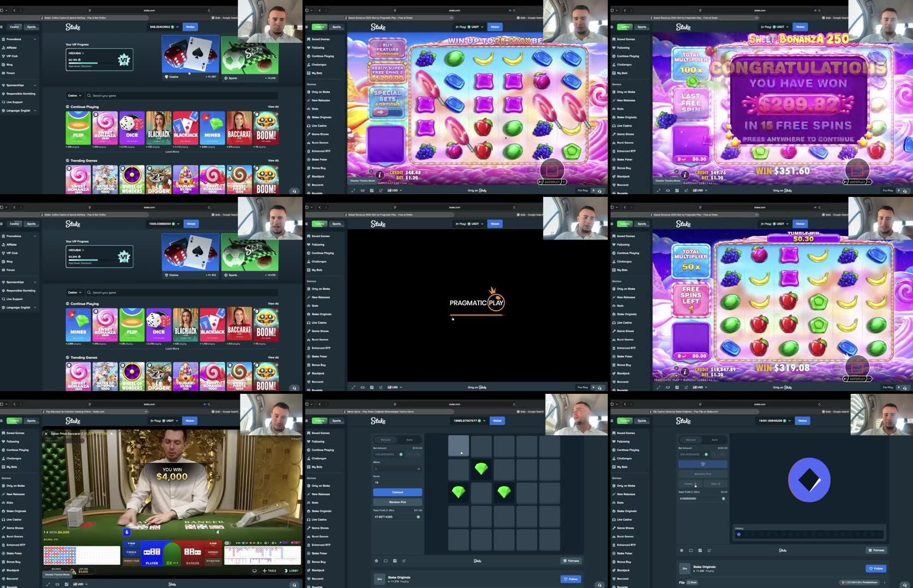Open live stats icon below top-middle slot game
Image resolution: width=913 pixels, height=588 pixels.
pos(371,190)
